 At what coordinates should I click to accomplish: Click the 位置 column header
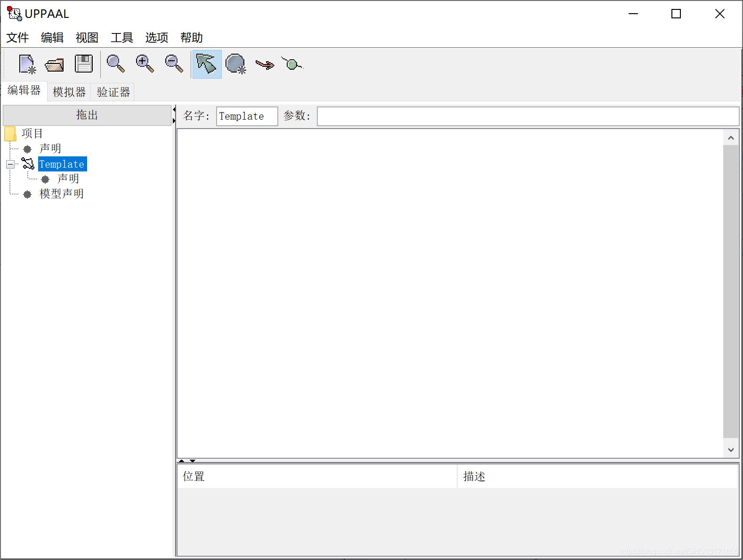pos(317,477)
